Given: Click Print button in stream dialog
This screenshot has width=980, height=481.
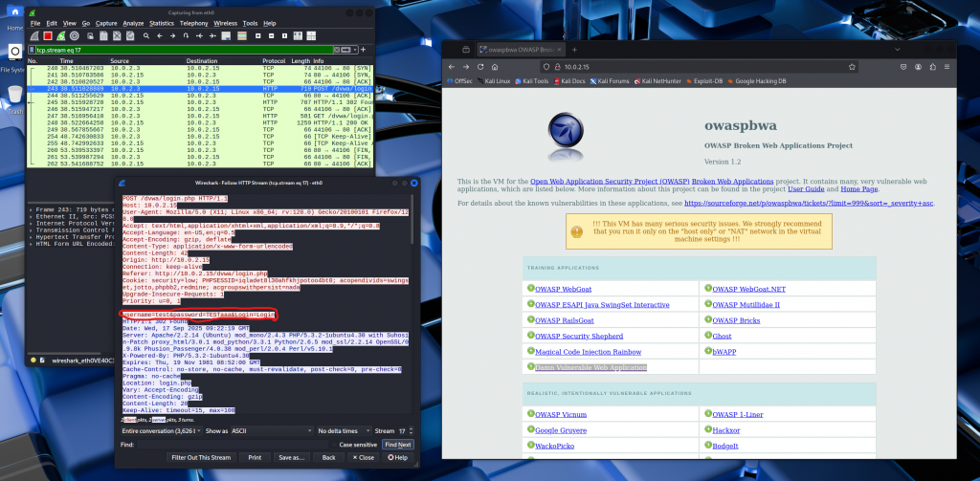Looking at the screenshot, I should [255, 457].
